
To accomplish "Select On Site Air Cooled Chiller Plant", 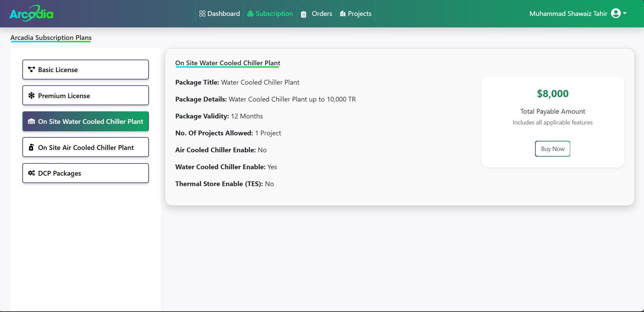I will [86, 147].
